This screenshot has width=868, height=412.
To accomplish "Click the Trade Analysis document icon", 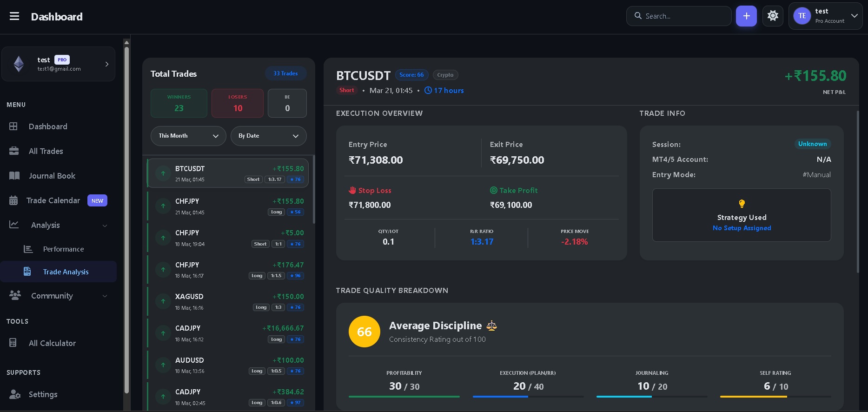I will (x=27, y=272).
